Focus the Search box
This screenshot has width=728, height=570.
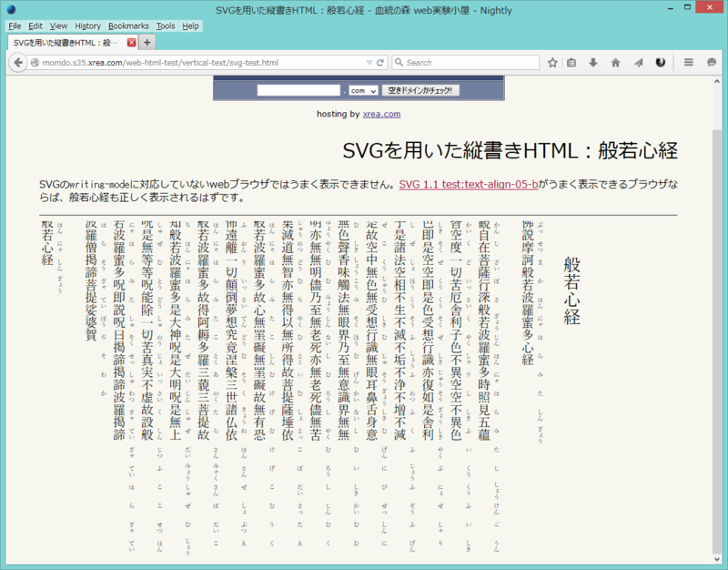coord(466,63)
